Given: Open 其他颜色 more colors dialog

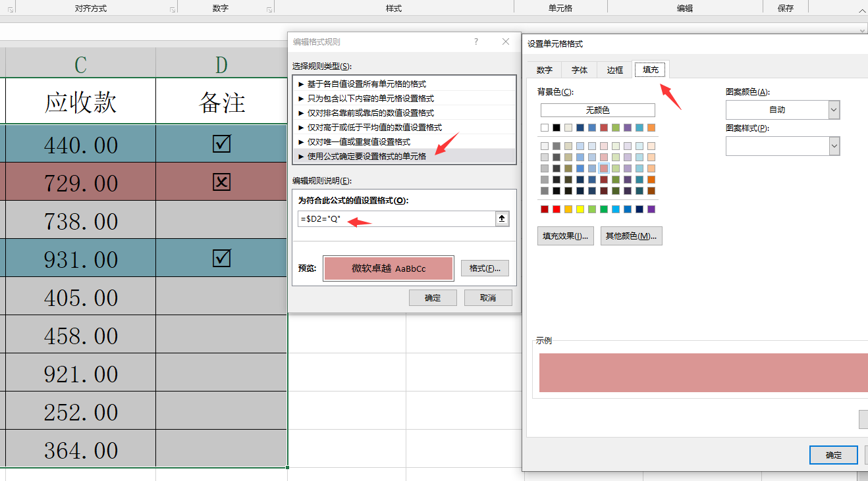Looking at the screenshot, I should 631,236.
